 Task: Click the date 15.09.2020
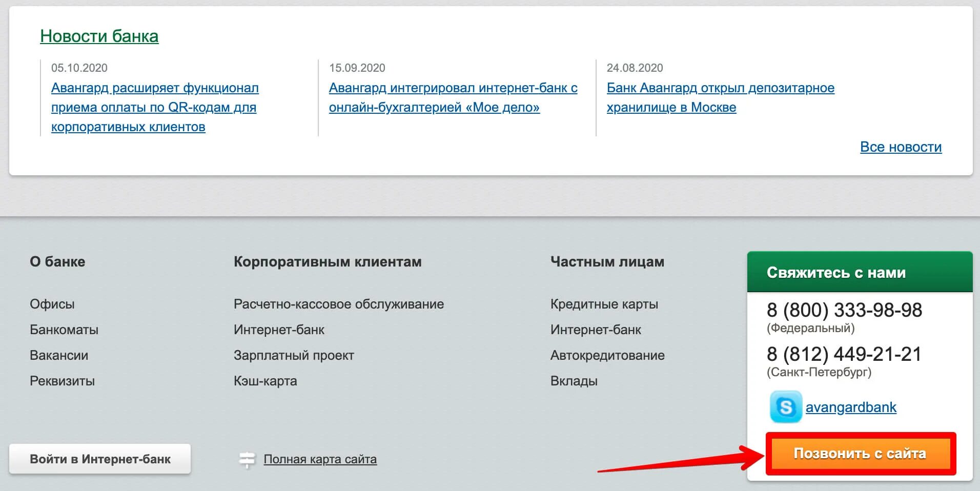pos(357,68)
